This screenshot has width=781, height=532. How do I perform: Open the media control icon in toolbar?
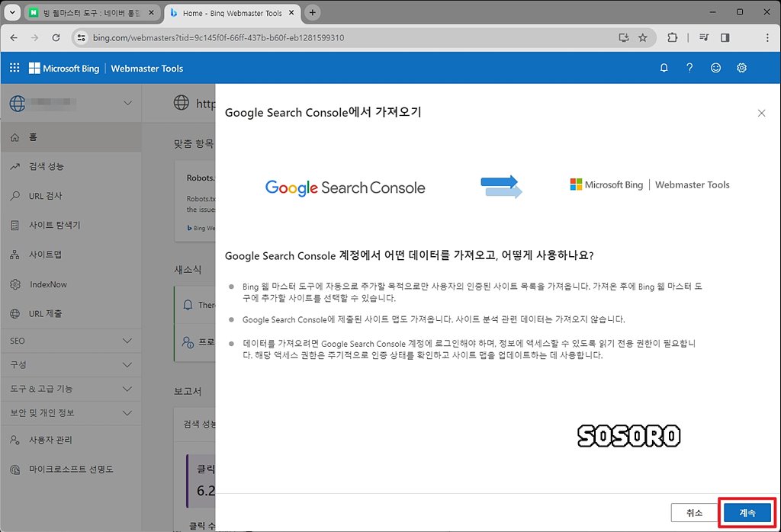click(x=704, y=38)
